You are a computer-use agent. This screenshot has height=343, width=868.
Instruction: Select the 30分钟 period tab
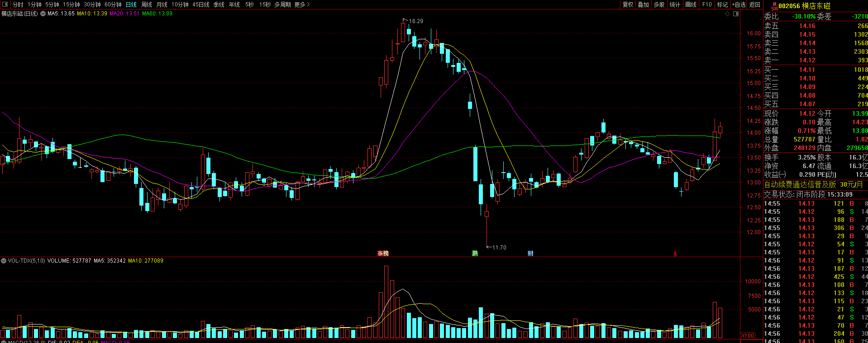pyautogui.click(x=92, y=5)
